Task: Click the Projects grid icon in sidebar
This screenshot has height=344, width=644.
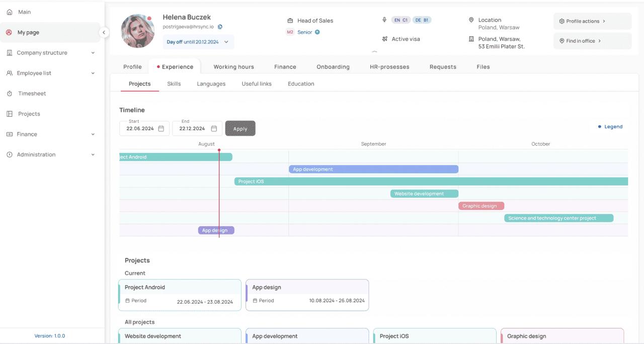Action: coord(10,114)
